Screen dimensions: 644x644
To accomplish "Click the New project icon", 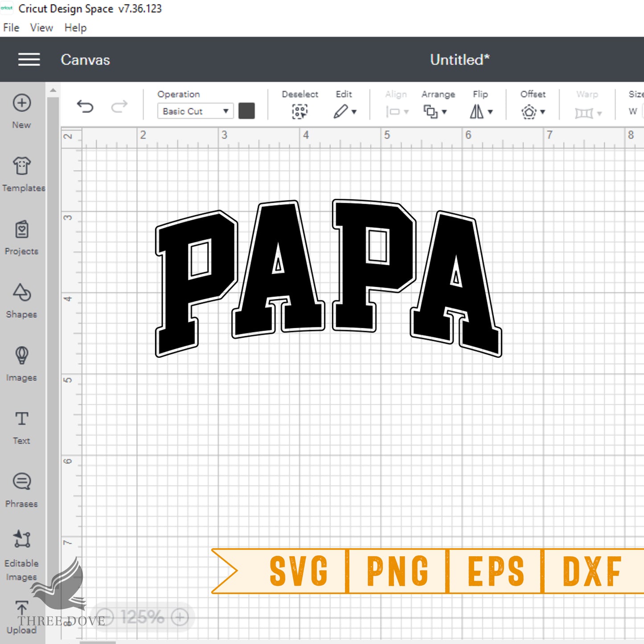I will point(21,103).
